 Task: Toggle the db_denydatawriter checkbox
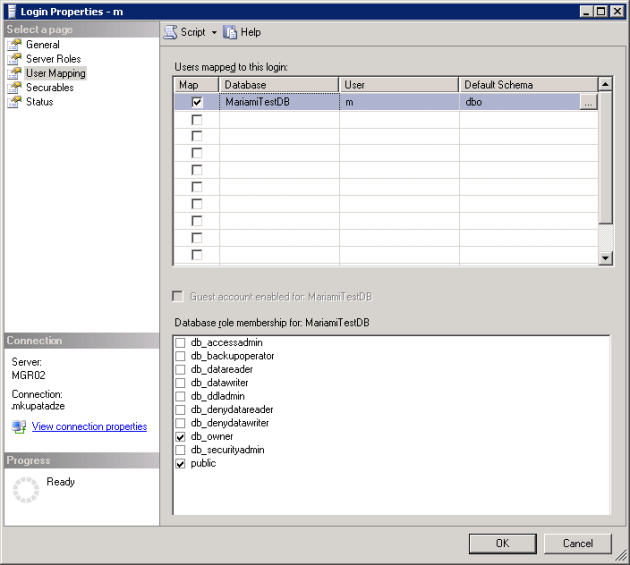180,423
